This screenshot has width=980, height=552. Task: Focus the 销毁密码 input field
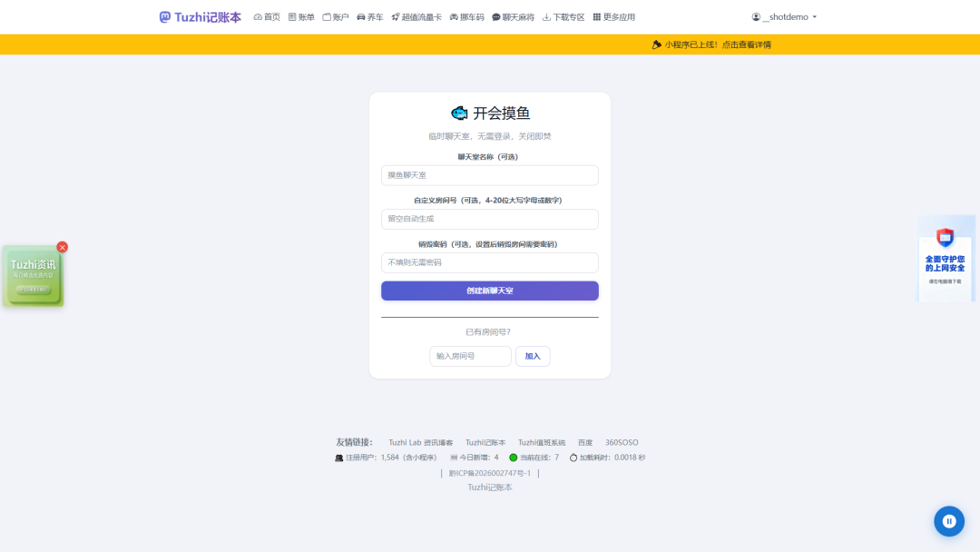click(489, 262)
